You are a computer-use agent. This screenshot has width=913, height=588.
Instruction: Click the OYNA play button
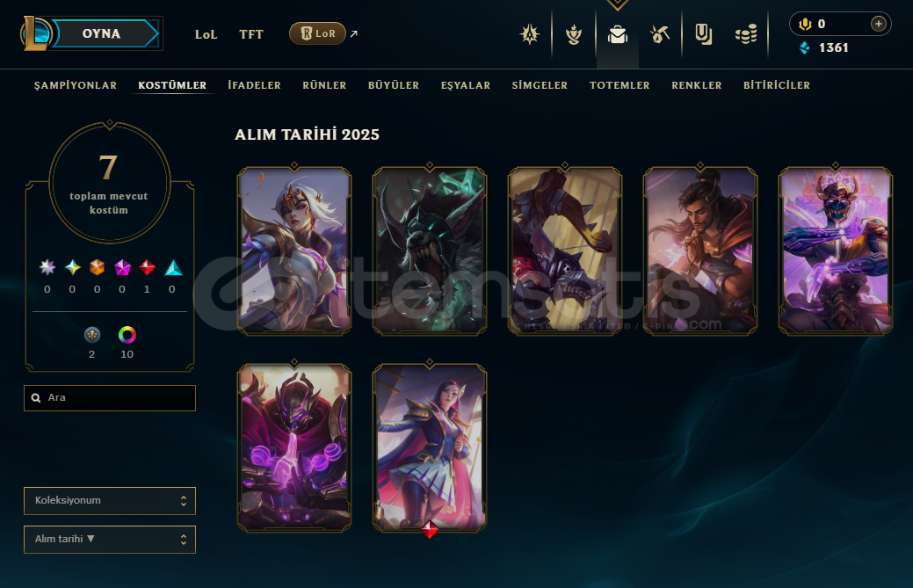click(x=101, y=33)
